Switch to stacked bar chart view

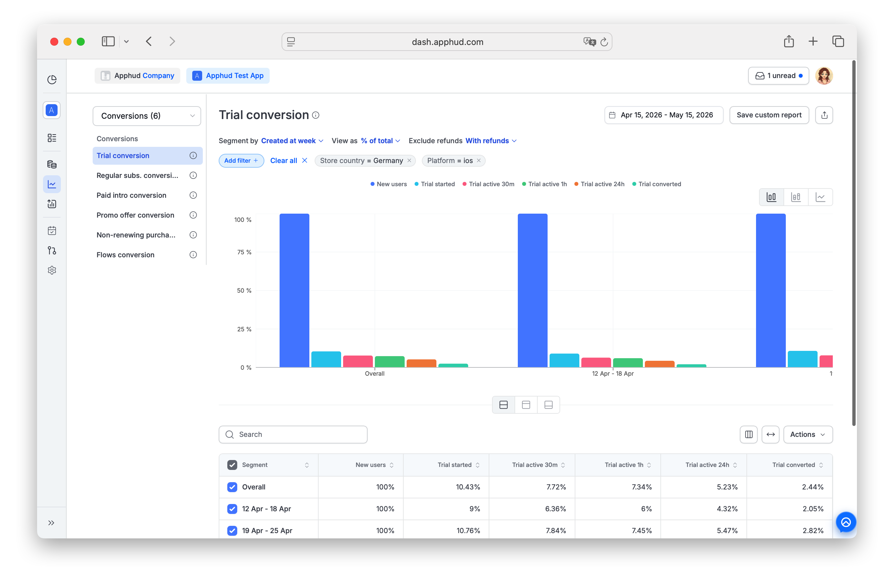pyautogui.click(x=796, y=197)
